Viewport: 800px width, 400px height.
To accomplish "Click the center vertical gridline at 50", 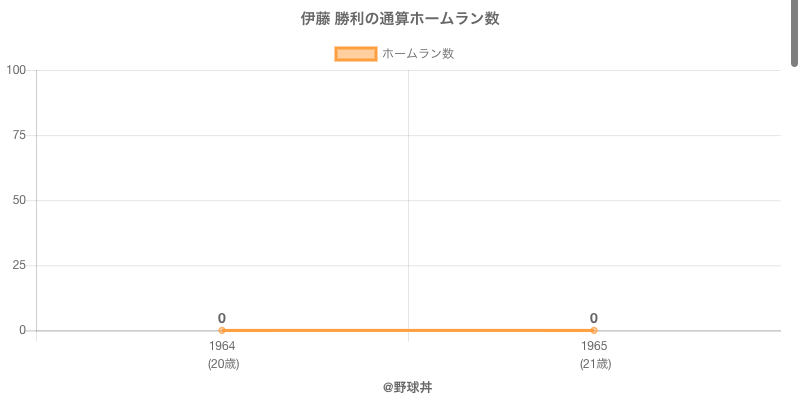I will coord(408,200).
